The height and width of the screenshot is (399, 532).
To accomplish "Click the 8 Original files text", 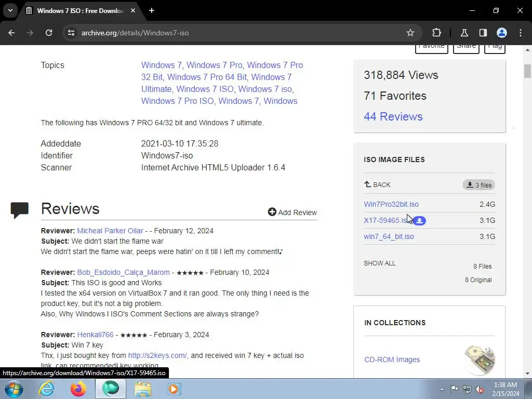I will tap(478, 280).
